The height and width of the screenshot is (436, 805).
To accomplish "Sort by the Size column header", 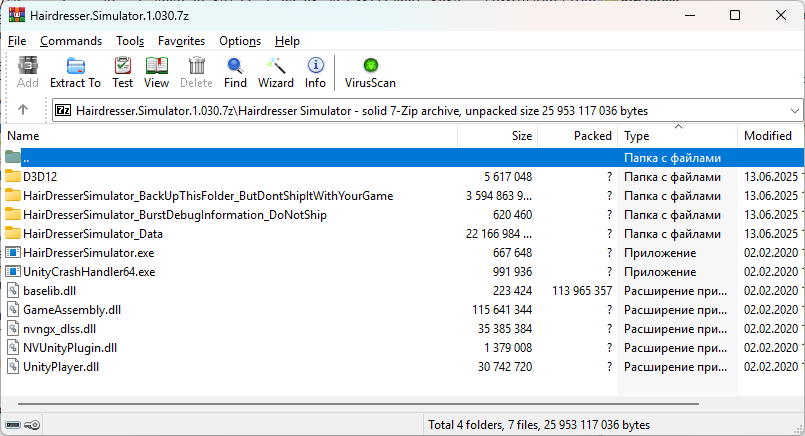I will [497, 136].
